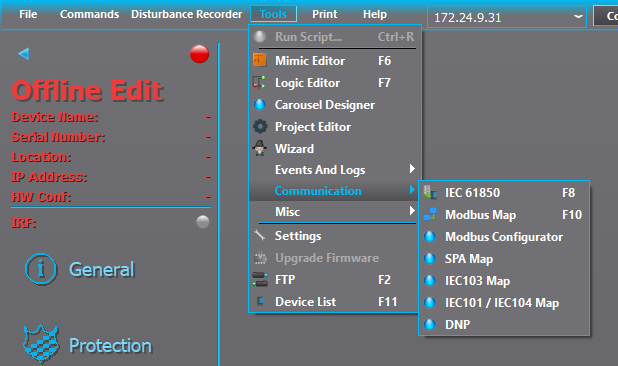Screen dimensions: 618x366
Task: Click the greyed Run Script icon
Action: tap(259, 36)
